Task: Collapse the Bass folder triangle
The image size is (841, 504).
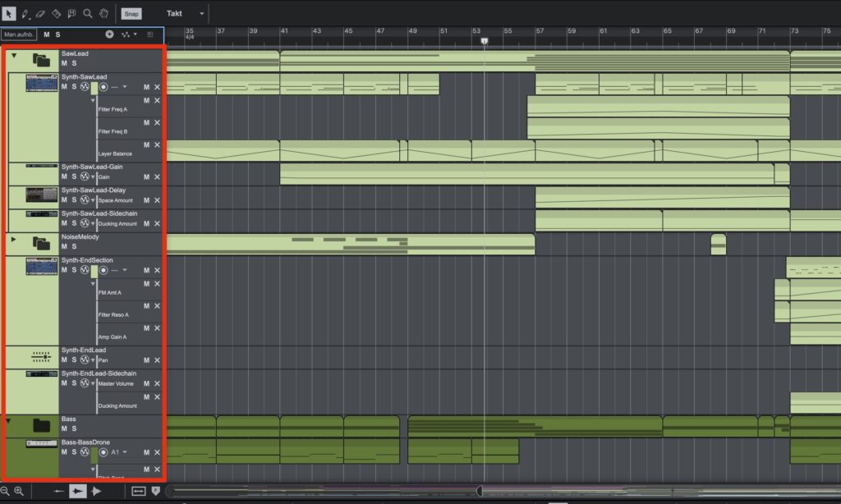Action: (8, 421)
